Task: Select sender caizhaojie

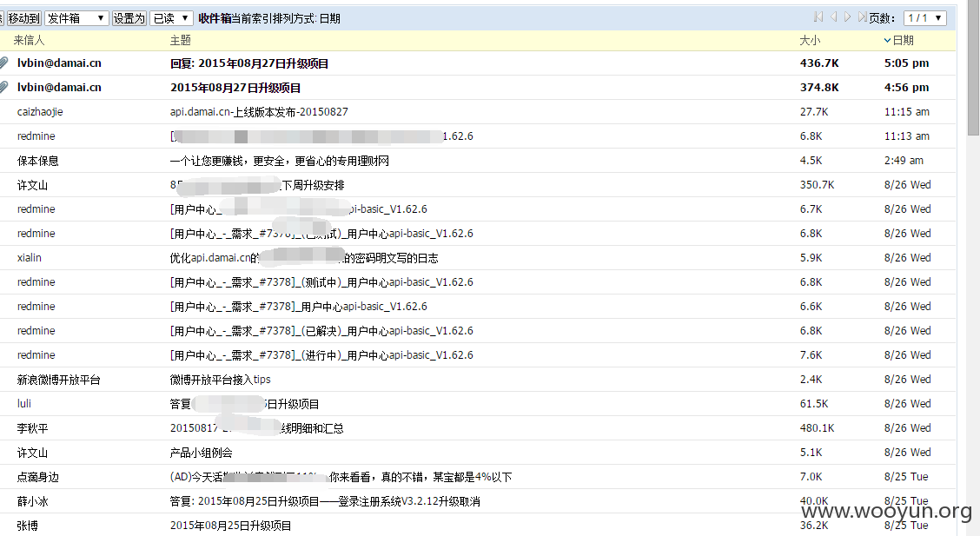Action: (40, 112)
